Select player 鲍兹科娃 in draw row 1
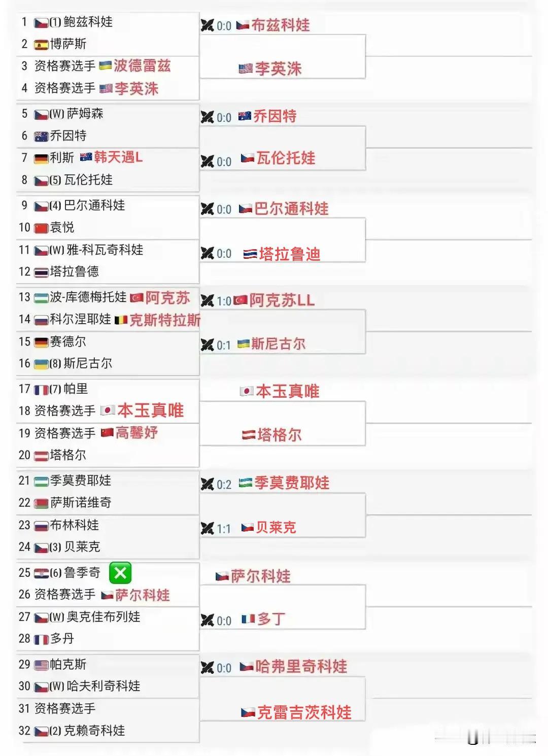The height and width of the screenshot is (756, 548). click(x=88, y=22)
